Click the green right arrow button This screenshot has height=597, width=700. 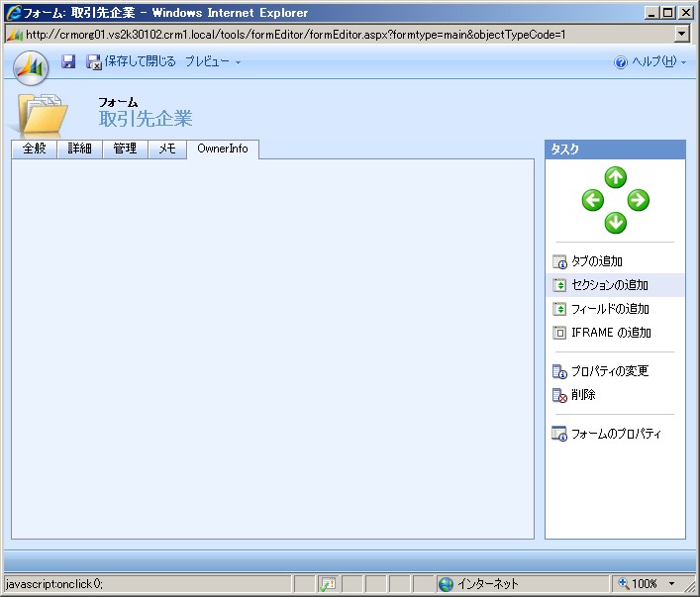click(x=639, y=200)
